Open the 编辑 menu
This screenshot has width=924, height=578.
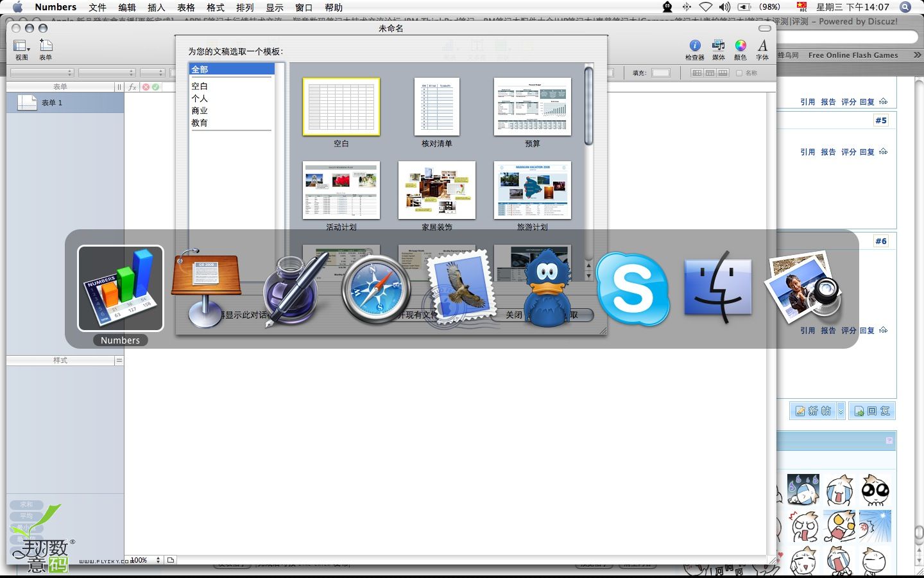click(x=127, y=7)
